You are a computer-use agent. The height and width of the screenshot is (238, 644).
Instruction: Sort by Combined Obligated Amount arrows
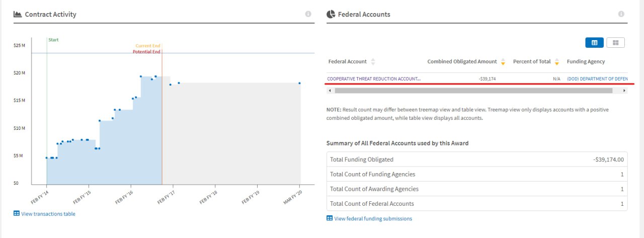(x=503, y=62)
